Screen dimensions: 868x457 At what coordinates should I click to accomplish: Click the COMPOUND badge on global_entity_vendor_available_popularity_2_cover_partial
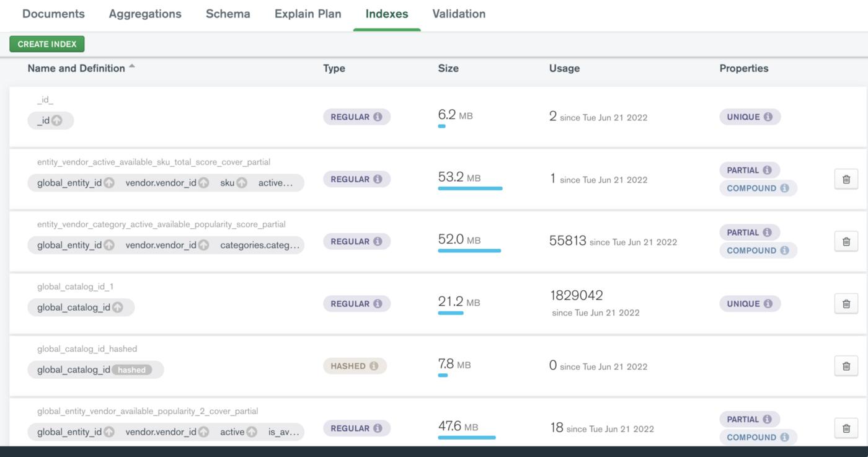pyautogui.click(x=758, y=437)
